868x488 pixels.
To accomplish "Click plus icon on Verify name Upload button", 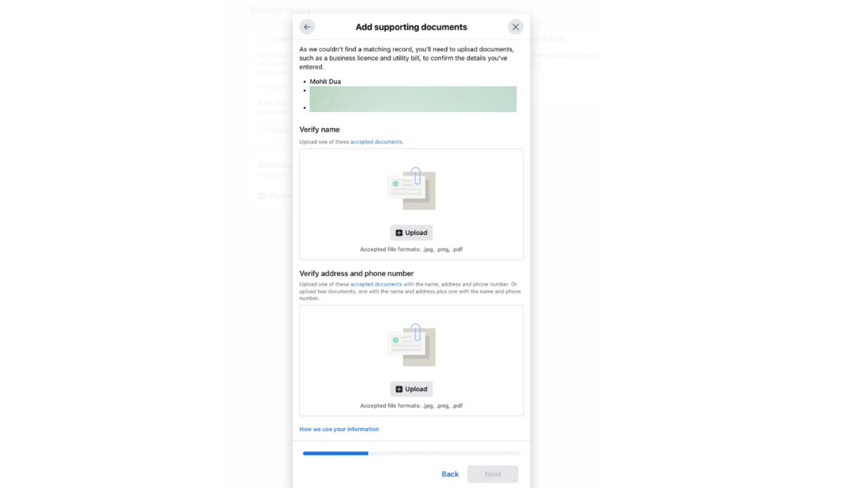I will [399, 233].
